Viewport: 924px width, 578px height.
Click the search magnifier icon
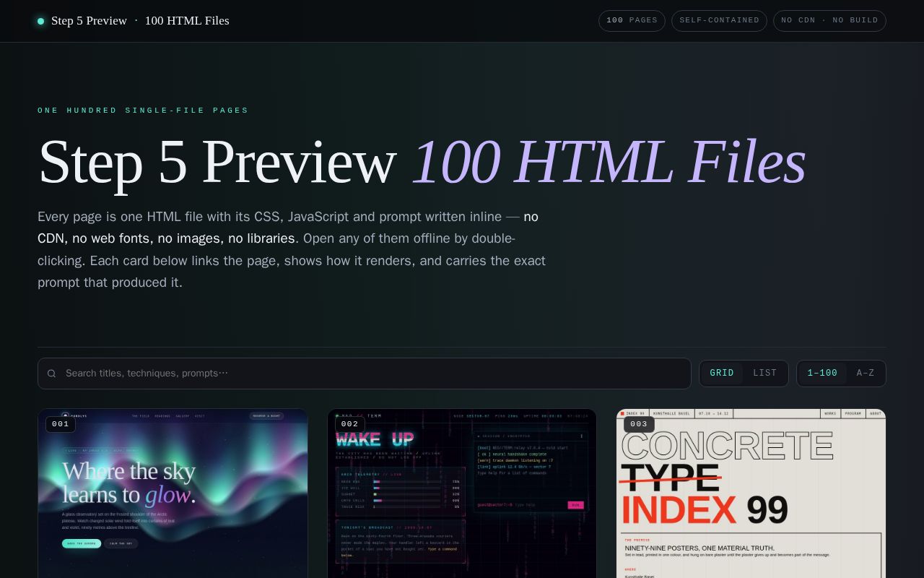[51, 374]
